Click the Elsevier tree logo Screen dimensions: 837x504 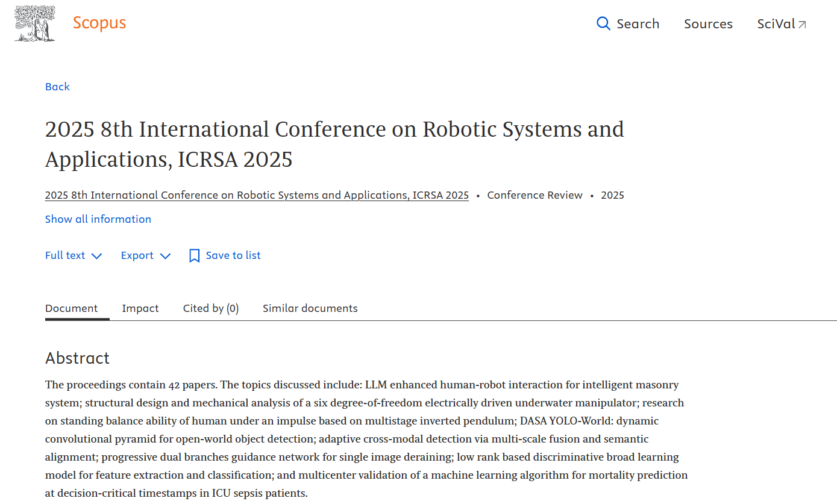pyautogui.click(x=35, y=24)
